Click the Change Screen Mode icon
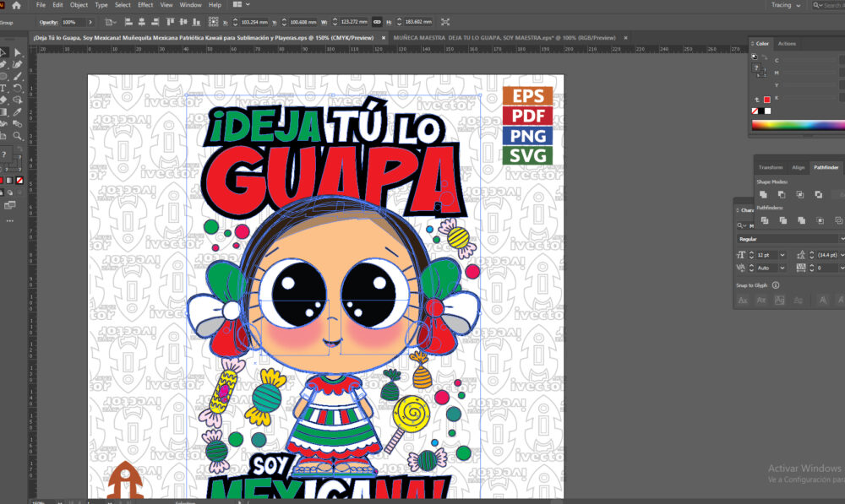The image size is (845, 504). [x=9, y=205]
